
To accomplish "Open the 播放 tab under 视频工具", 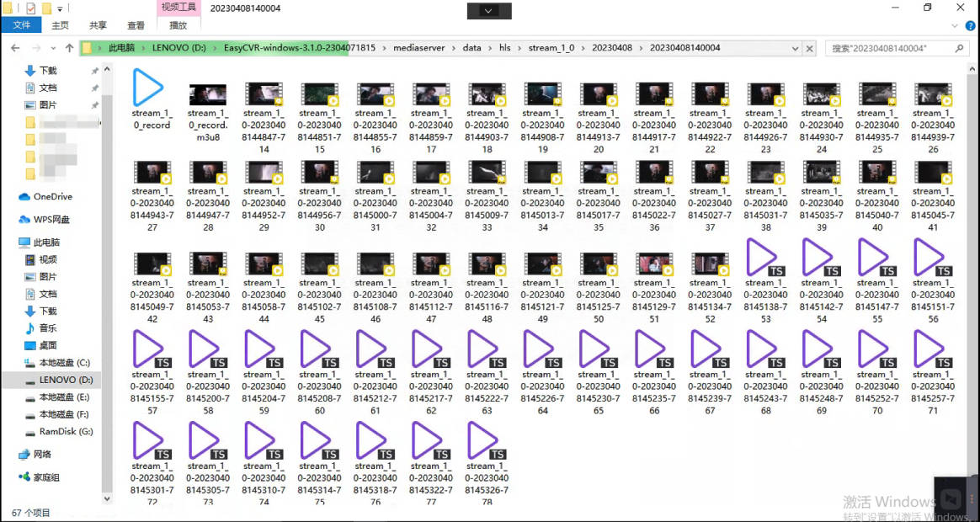I will (178, 25).
